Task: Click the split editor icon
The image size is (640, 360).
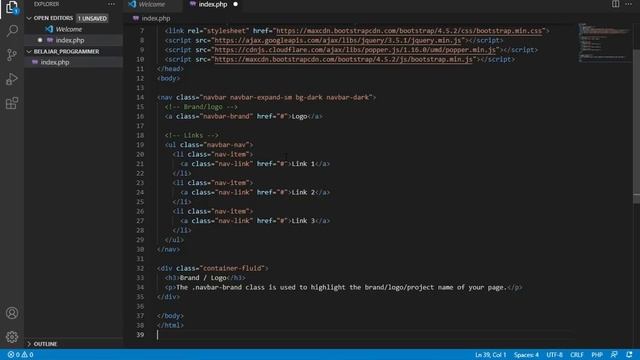Action: coord(615,4)
